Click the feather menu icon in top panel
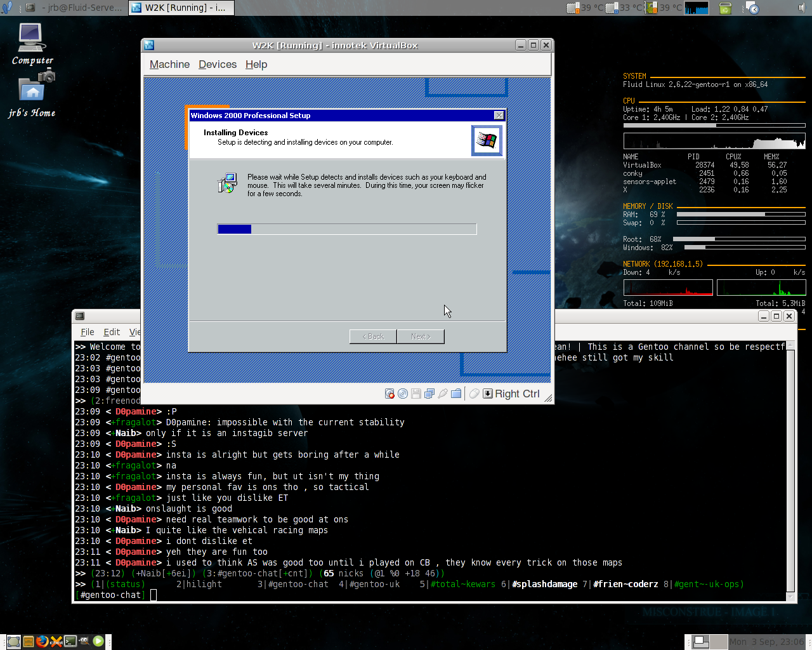The image size is (812, 650). pos(8,8)
